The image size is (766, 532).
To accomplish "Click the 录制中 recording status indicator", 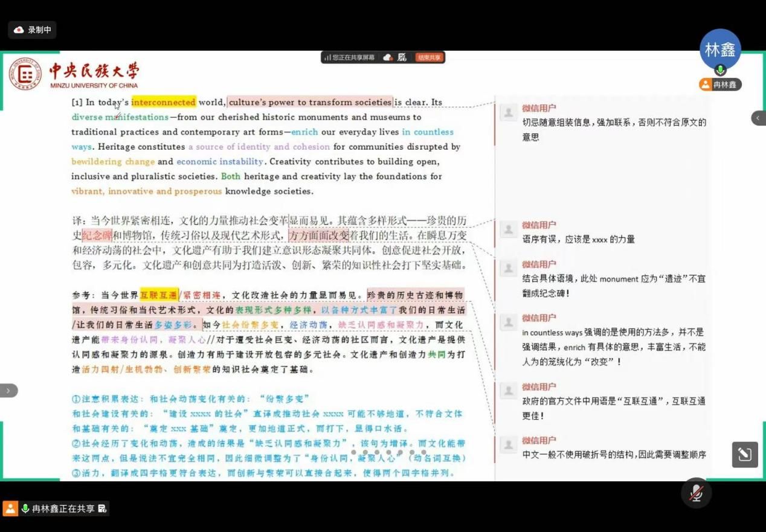I will 33,30.
